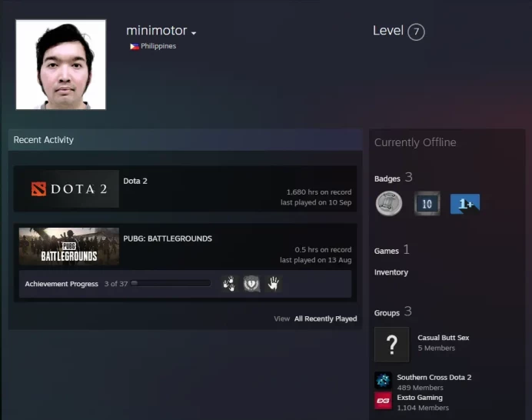Image resolution: width=532 pixels, height=420 pixels.
Task: View the broken heart shield achievement icon
Action: 251,284
